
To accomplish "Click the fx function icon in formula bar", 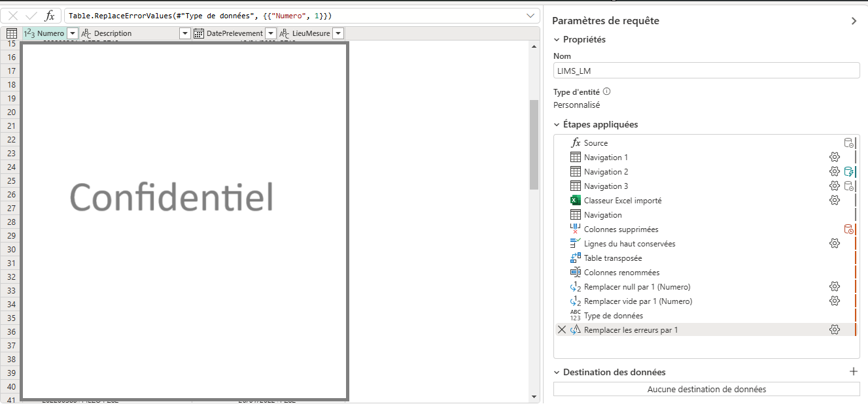I will click(50, 16).
